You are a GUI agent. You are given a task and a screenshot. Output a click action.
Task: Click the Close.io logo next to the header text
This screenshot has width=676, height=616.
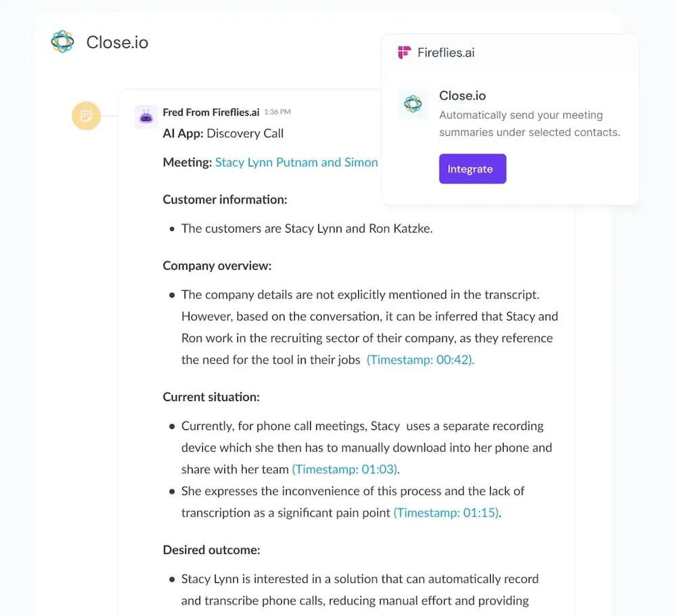[x=62, y=42]
